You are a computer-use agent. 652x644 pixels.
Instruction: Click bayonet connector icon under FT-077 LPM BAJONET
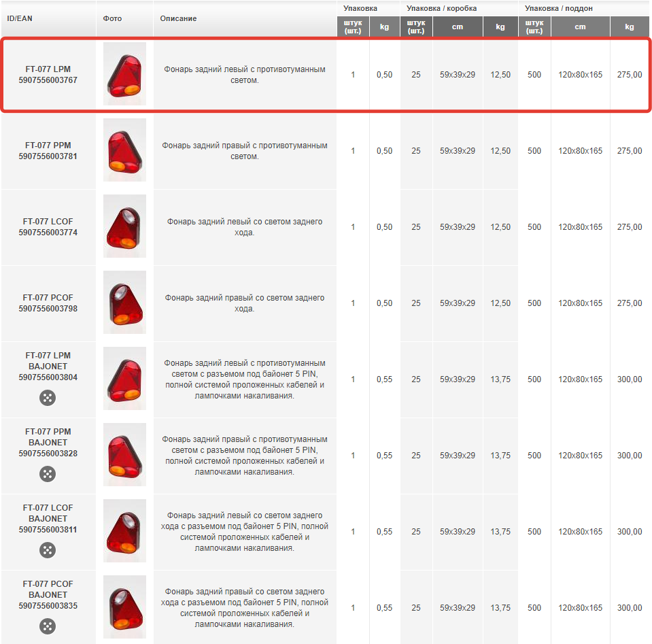click(48, 398)
